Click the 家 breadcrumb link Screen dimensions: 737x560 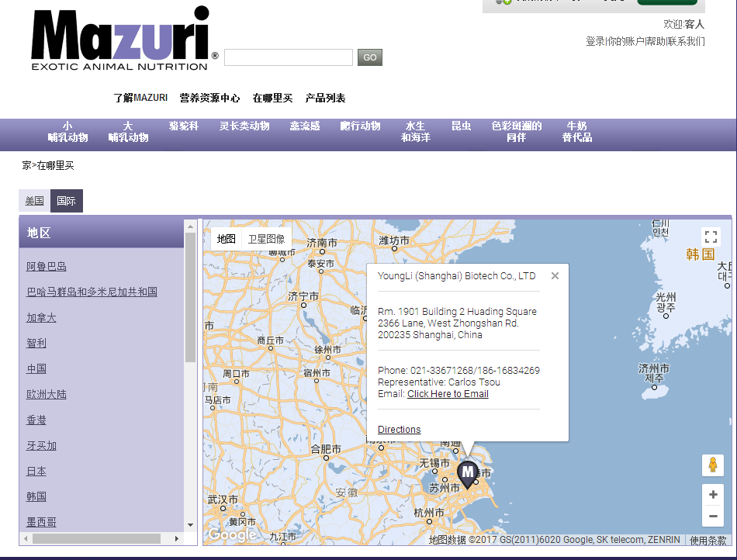pyautogui.click(x=26, y=165)
